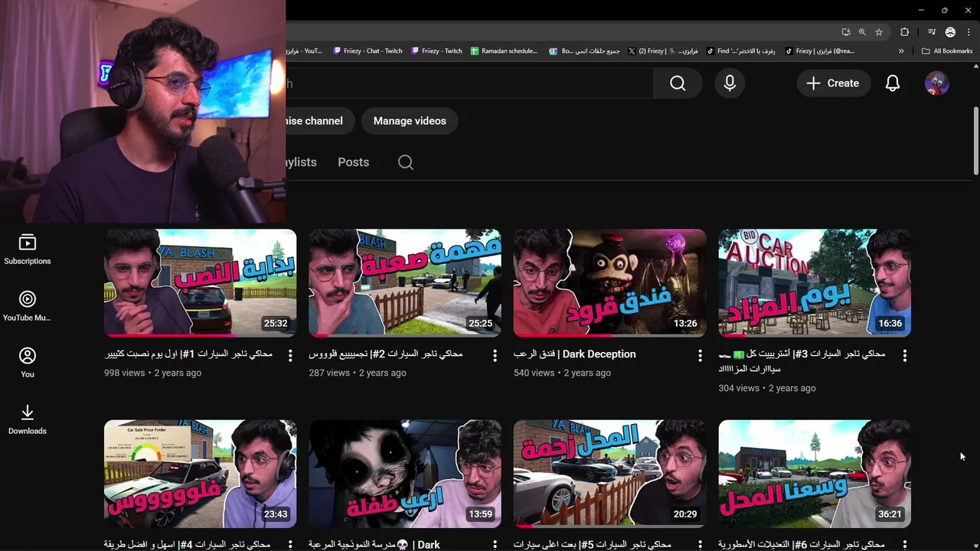
Task: Open Manage videos
Action: click(410, 121)
